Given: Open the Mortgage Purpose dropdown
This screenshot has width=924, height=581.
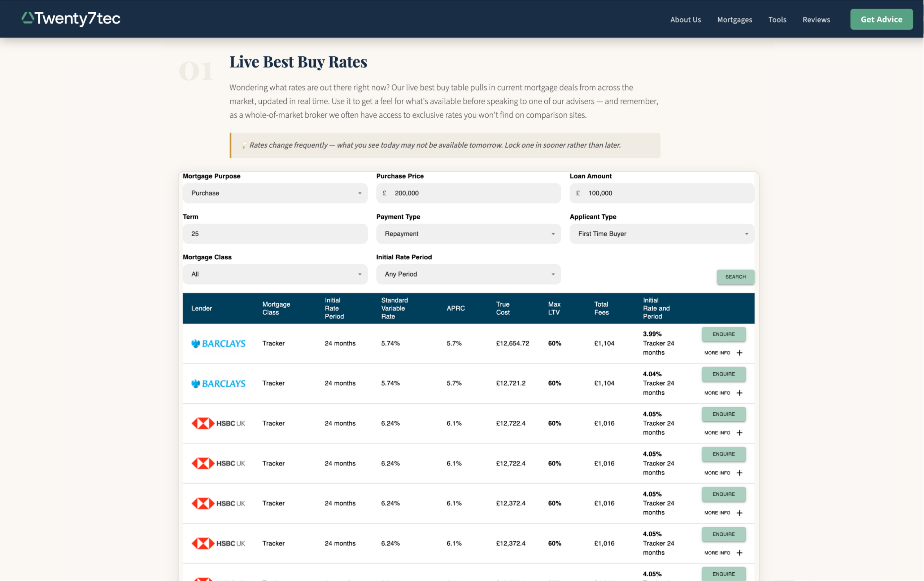Looking at the screenshot, I should [x=275, y=193].
